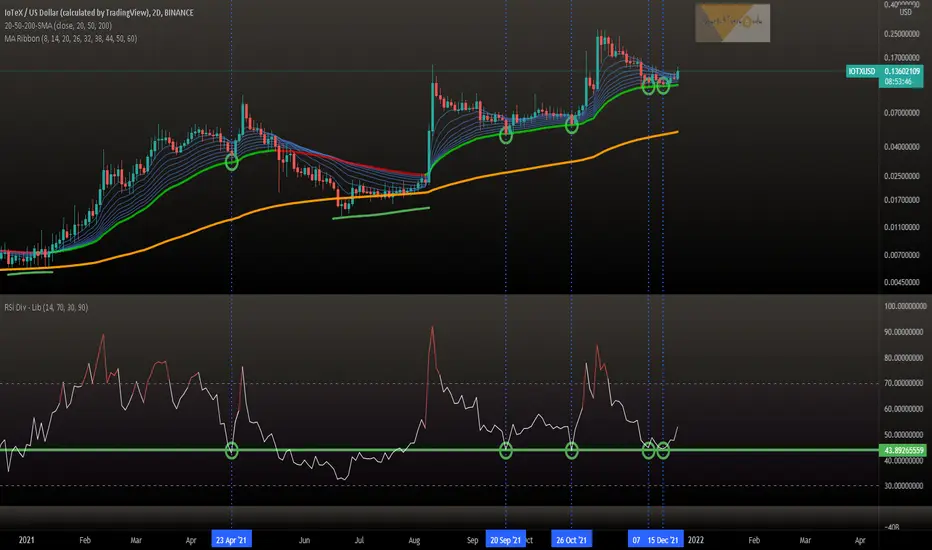Click the 20 Sep '21 date marker

pos(505,540)
